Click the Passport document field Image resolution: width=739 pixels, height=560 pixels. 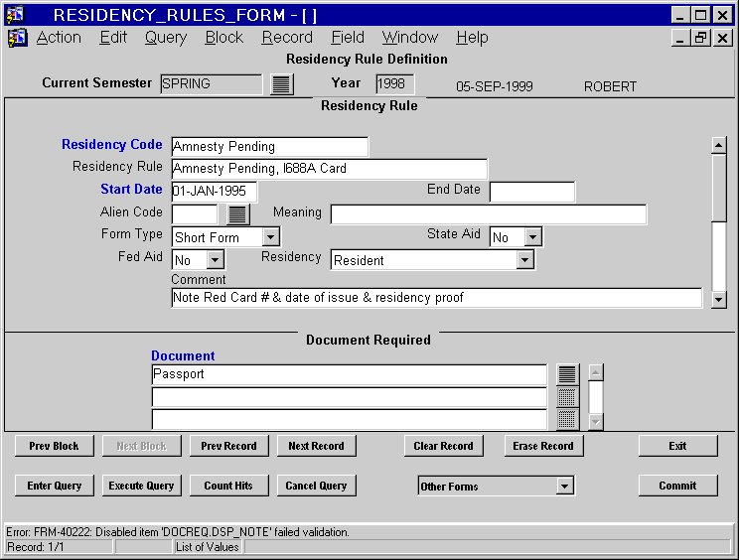tap(350, 375)
